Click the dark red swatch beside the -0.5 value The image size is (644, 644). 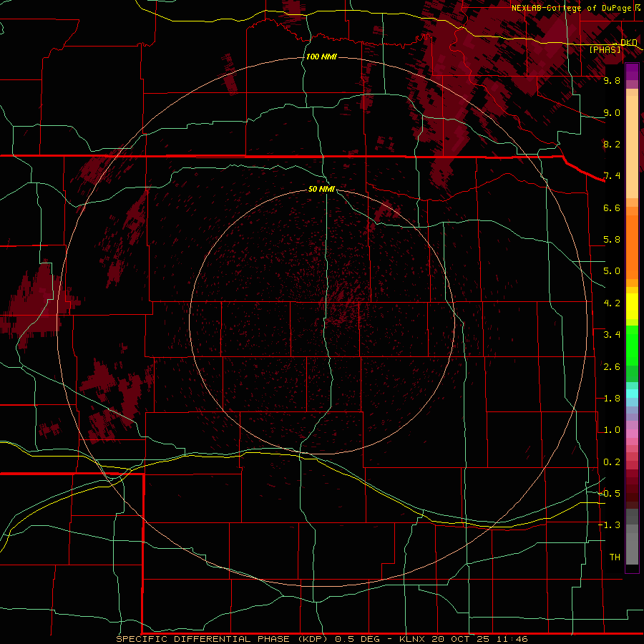(632, 497)
